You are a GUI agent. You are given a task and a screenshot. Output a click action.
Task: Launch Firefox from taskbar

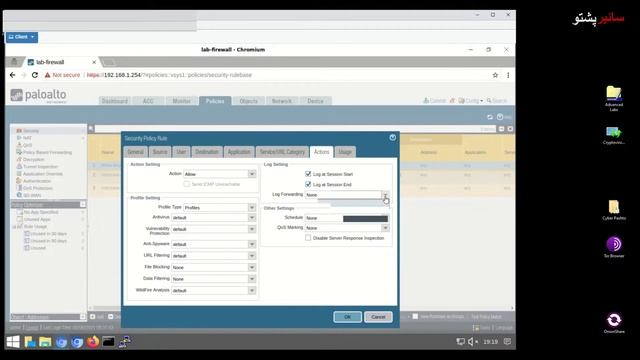(93, 342)
